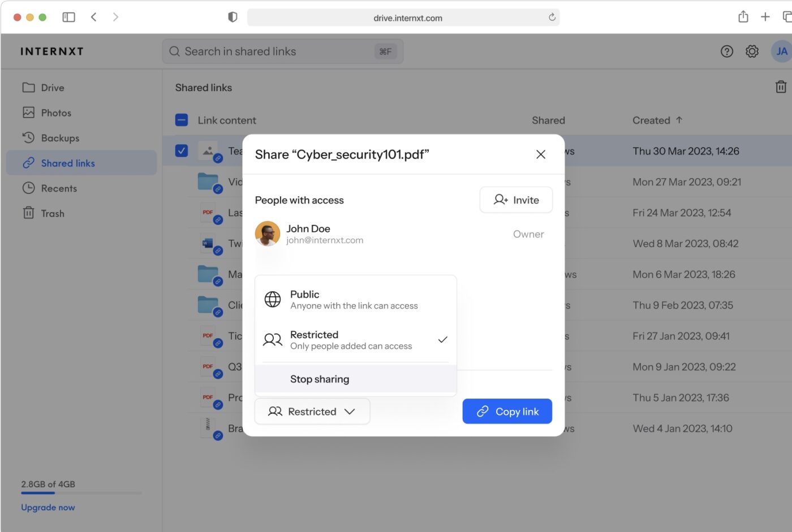Sort by the Created column header

click(657, 120)
